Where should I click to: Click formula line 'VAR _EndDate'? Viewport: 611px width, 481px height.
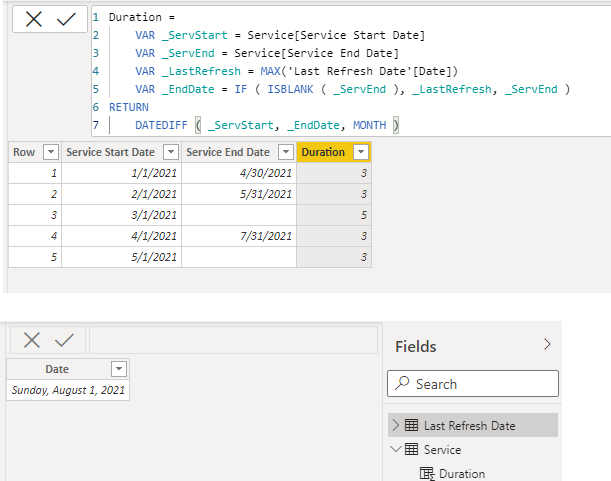click(352, 89)
